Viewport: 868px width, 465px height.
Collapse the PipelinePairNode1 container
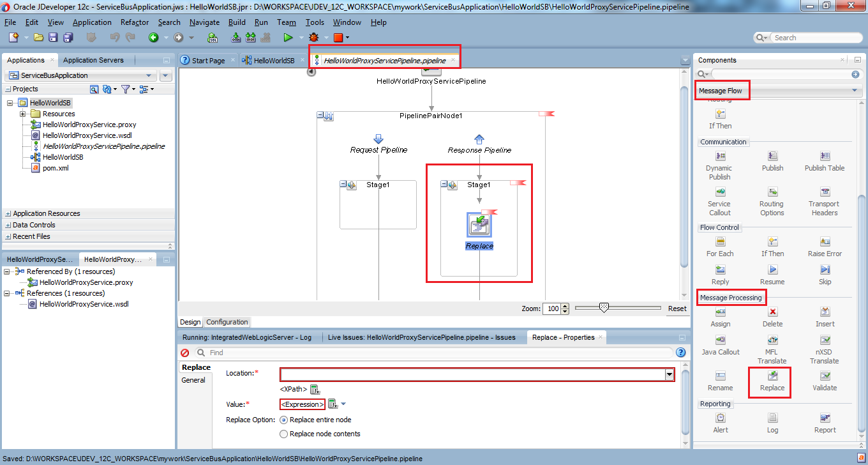321,116
